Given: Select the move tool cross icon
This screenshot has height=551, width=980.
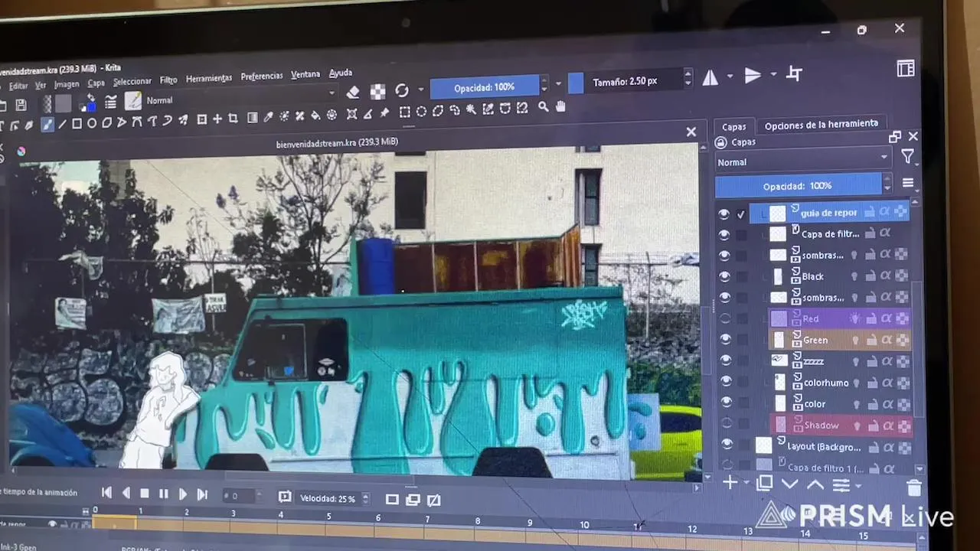Looking at the screenshot, I should tap(217, 119).
